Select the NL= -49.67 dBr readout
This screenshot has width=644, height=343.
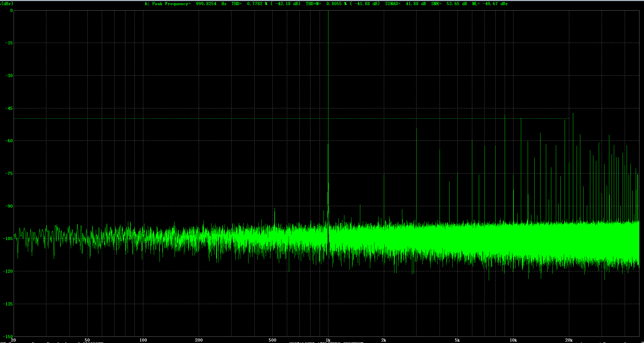click(490, 4)
